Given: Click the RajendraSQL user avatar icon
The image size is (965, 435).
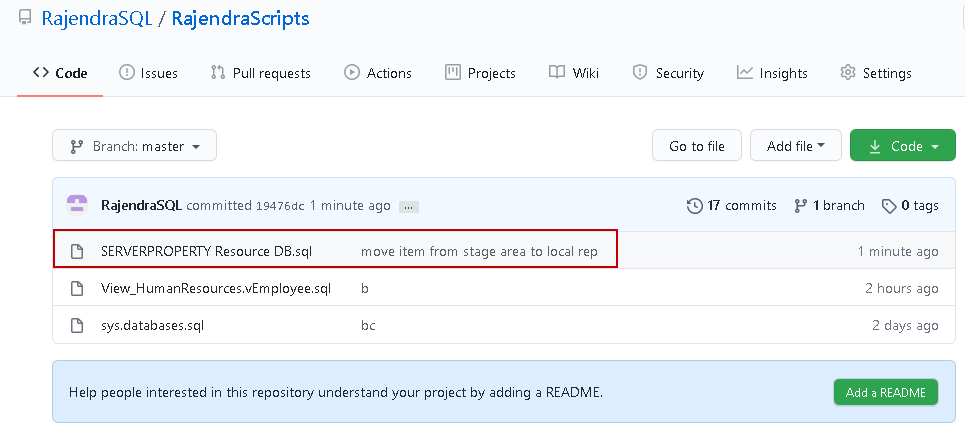Looking at the screenshot, I should coord(77,205).
